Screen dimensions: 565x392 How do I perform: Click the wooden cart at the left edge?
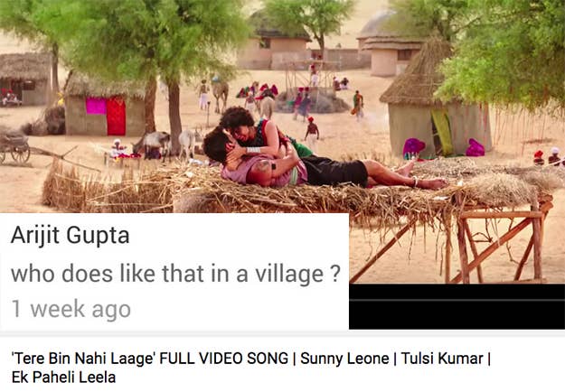(15, 145)
